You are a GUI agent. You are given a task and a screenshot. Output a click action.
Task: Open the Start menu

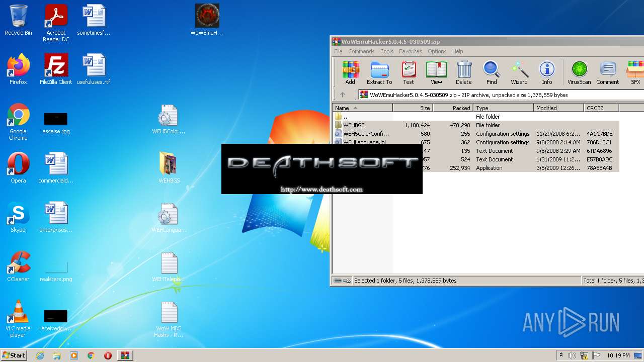pos(14,355)
